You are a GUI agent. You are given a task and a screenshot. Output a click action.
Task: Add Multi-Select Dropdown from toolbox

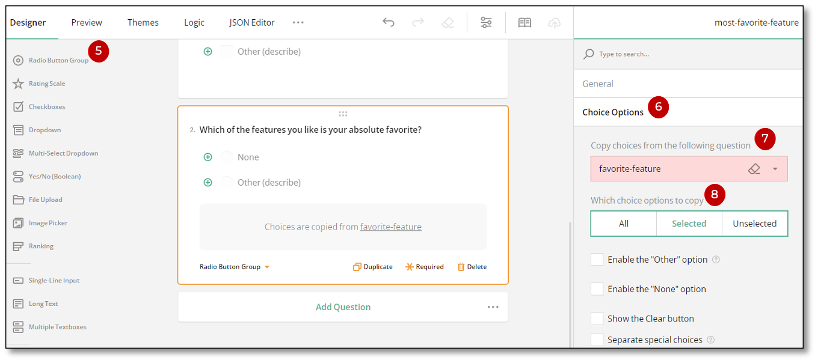[x=55, y=153]
